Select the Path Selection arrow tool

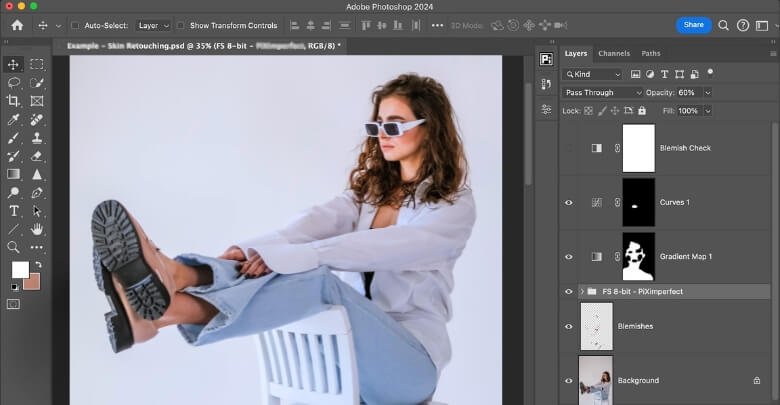pyautogui.click(x=36, y=211)
